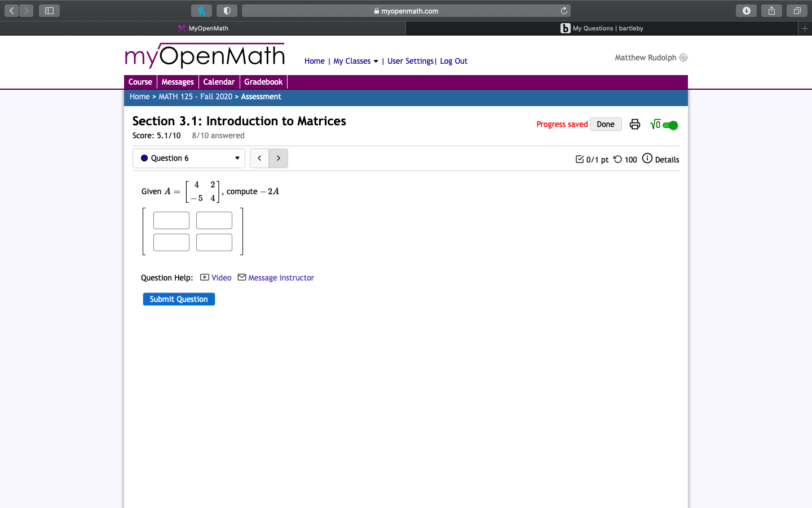Expand the My Classes menu
Screen dimensions: 812x508
(355, 61)
